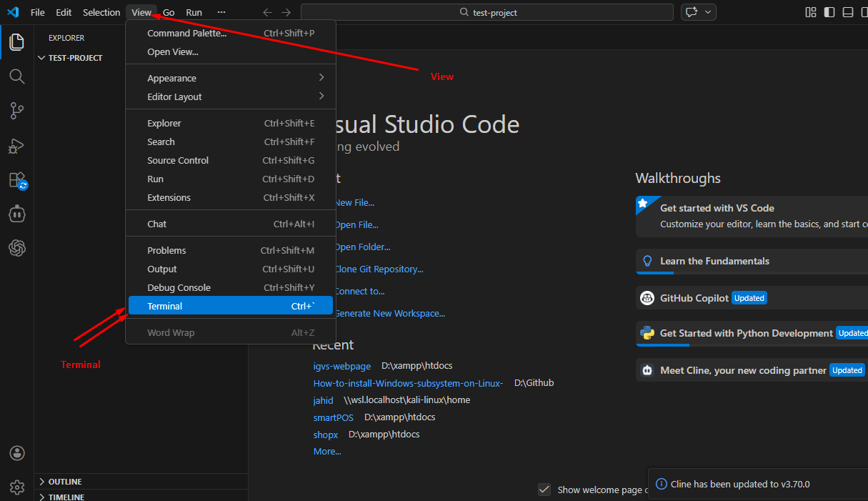
Task: Click the Go Back arrow in title bar
Action: [x=267, y=12]
